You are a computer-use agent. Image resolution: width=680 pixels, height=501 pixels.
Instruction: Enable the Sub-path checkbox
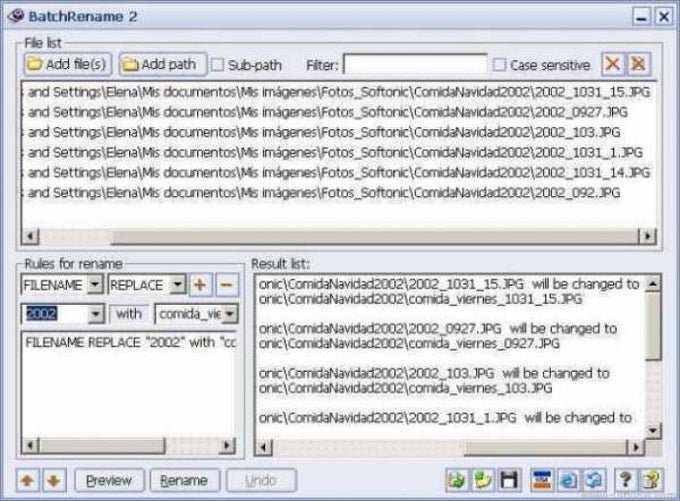click(x=217, y=65)
